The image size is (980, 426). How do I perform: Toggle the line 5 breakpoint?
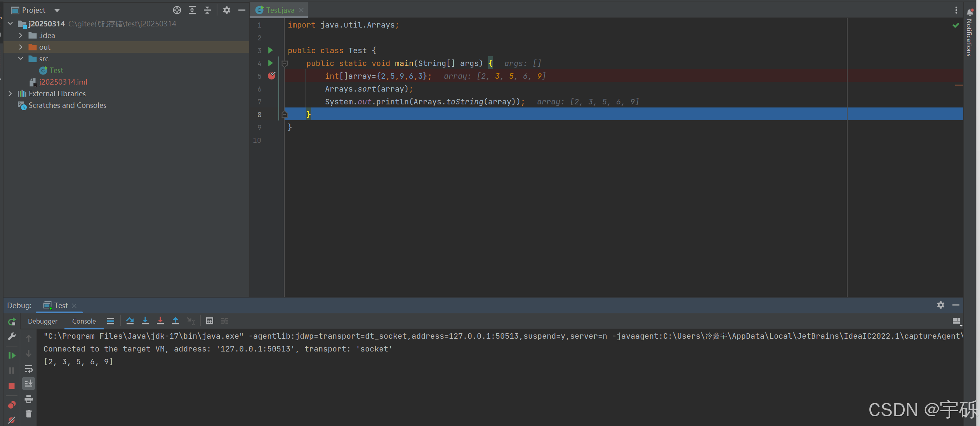point(271,76)
